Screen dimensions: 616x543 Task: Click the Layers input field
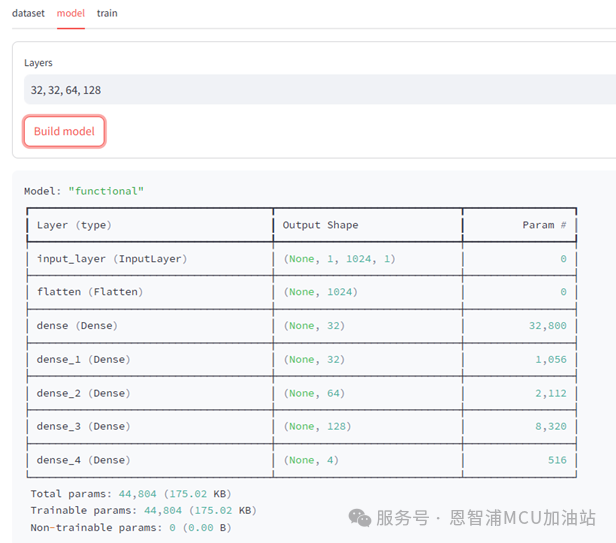pyautogui.click(x=318, y=90)
